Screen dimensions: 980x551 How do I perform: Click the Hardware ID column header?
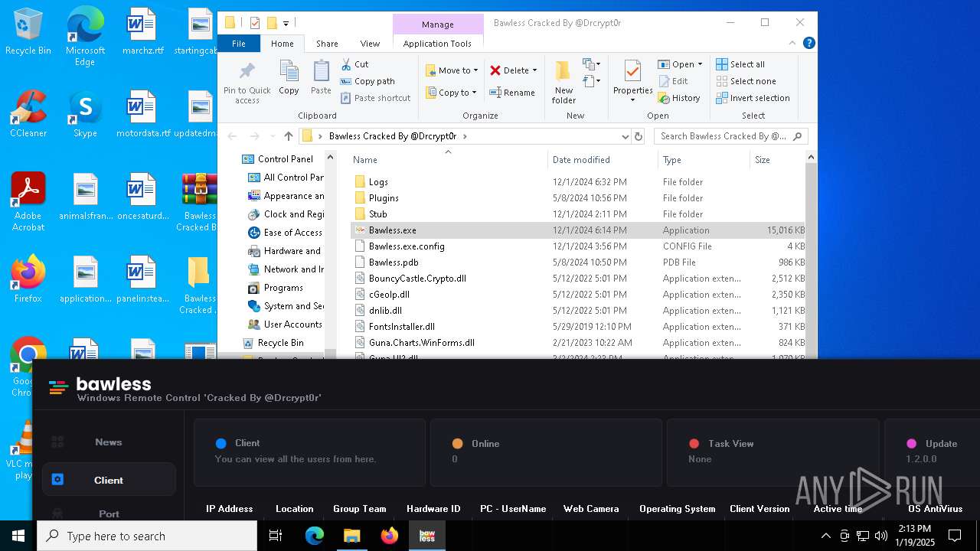(433, 509)
